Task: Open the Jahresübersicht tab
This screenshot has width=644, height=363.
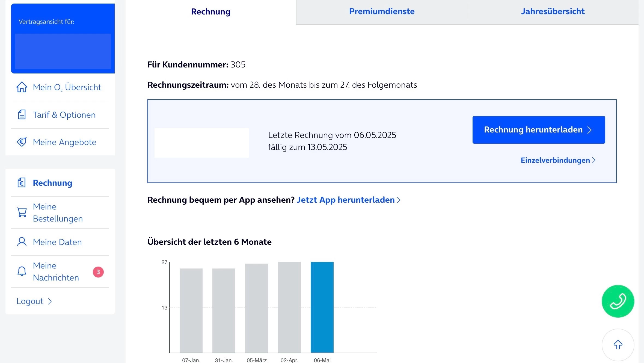Action: (x=553, y=11)
